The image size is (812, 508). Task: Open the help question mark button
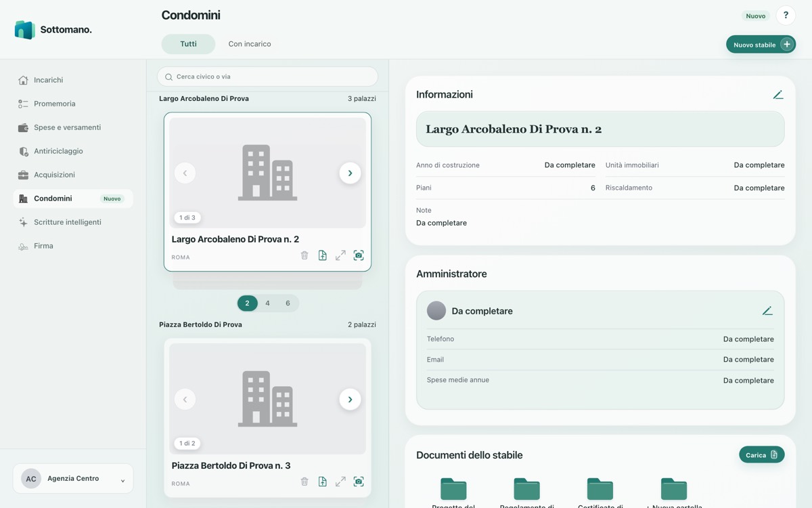[786, 16]
